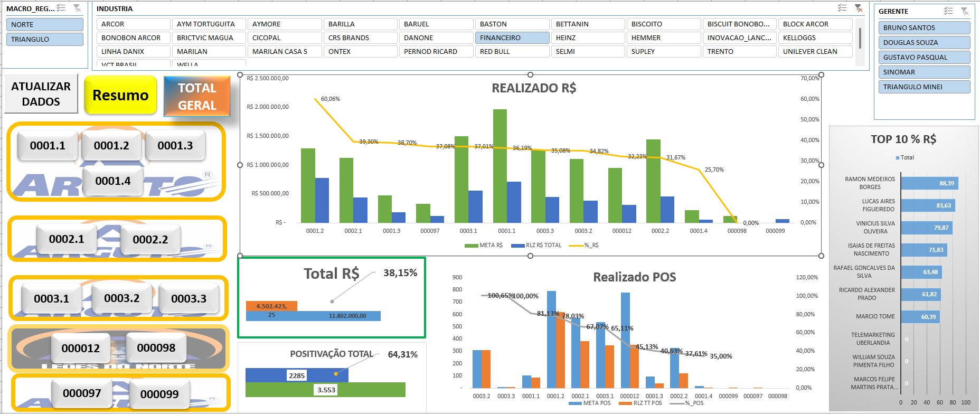Image resolution: width=980 pixels, height=414 pixels.
Task: Toggle multi-select in INDUSTRIA slicer
Action: coord(842,8)
